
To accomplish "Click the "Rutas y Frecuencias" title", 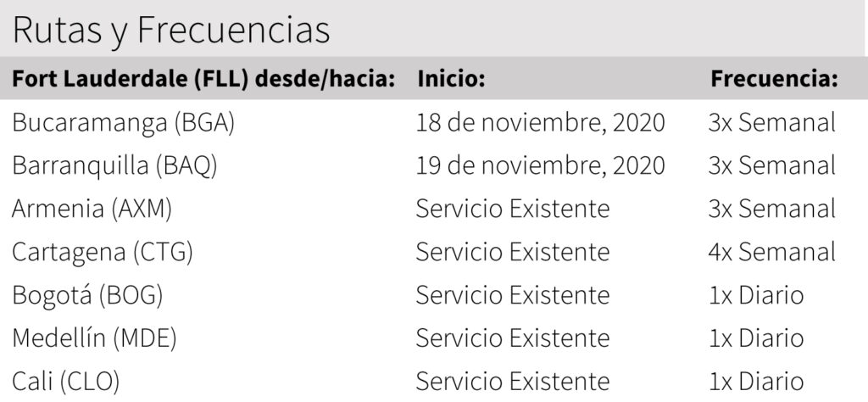I will click(170, 31).
